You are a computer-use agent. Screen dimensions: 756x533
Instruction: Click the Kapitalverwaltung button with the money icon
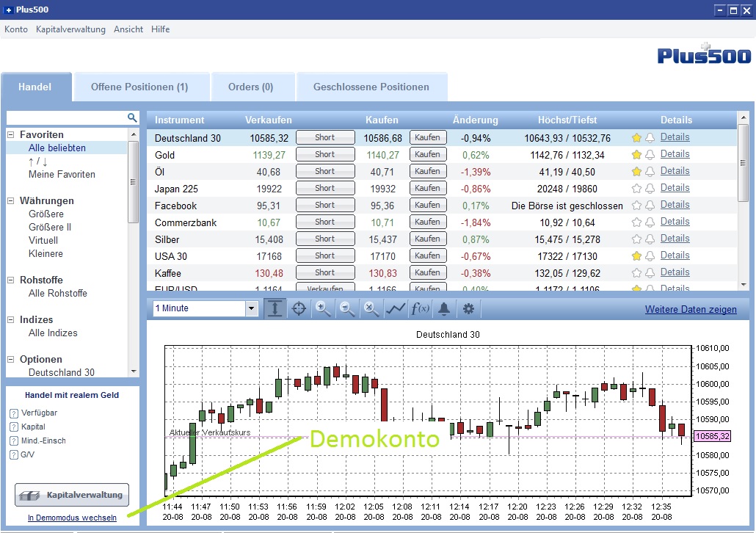point(72,495)
